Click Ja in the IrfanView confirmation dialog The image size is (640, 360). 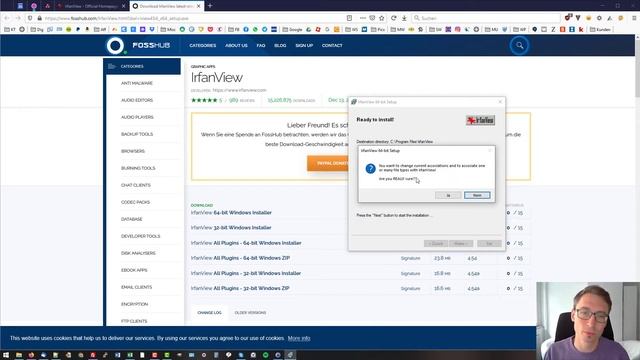pyautogui.click(x=448, y=195)
